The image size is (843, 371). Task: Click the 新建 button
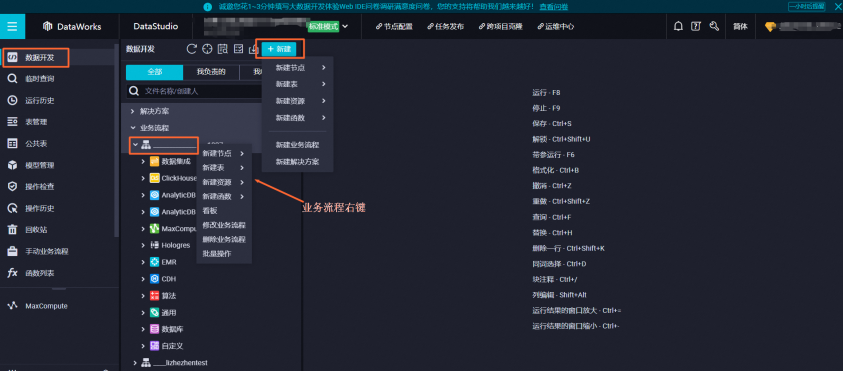pyautogui.click(x=279, y=49)
